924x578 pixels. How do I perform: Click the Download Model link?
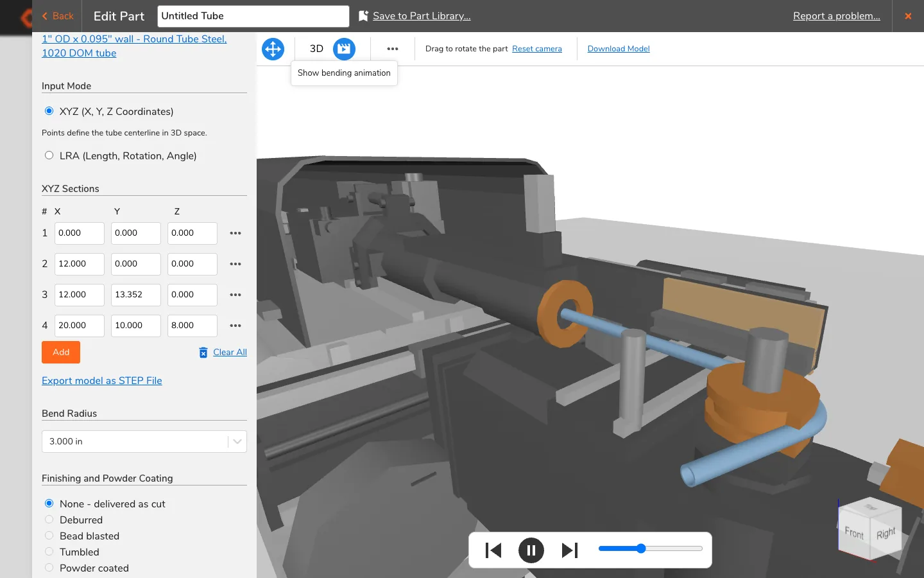[x=619, y=49]
